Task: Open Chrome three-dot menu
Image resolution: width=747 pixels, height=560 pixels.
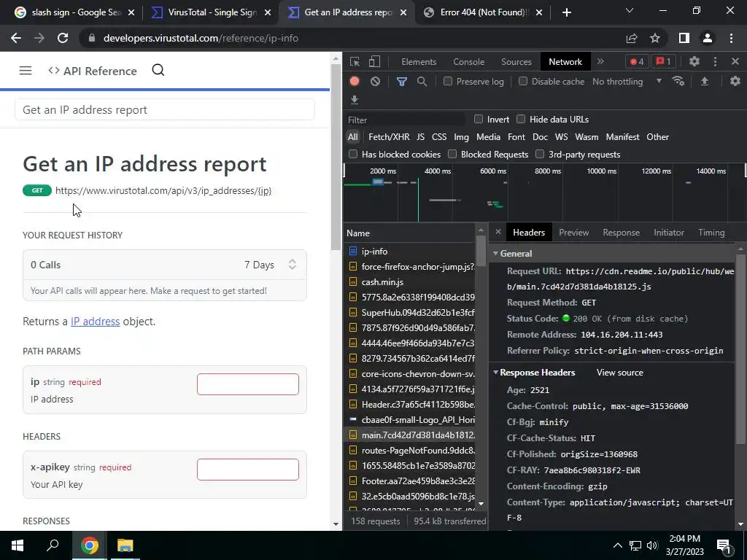Action: click(x=731, y=38)
